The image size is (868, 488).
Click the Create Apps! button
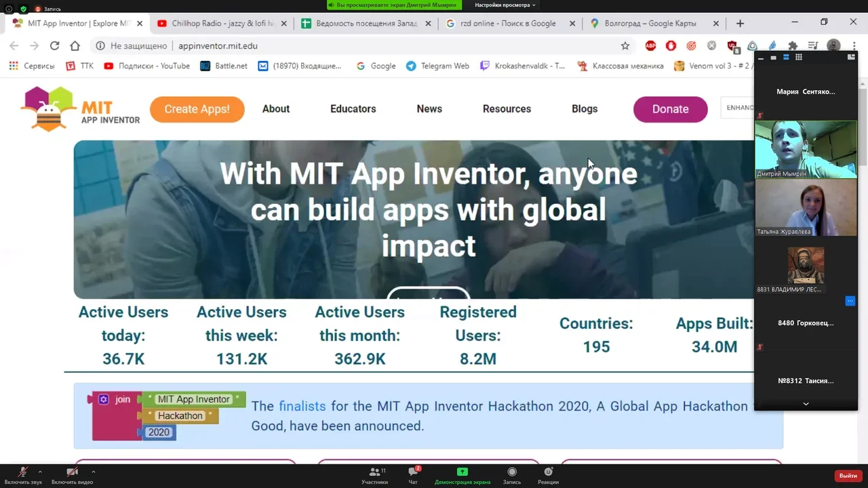pyautogui.click(x=197, y=109)
